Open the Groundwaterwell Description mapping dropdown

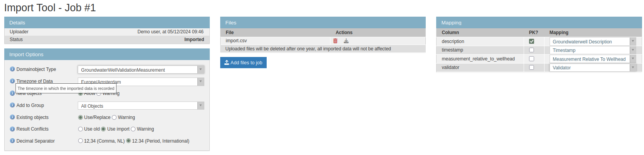pos(592,41)
